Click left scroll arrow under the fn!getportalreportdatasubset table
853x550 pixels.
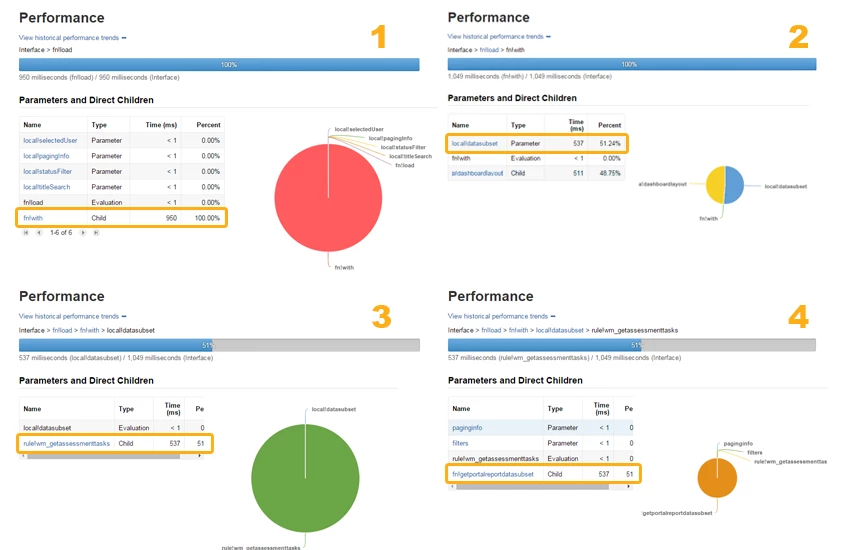tap(452, 486)
